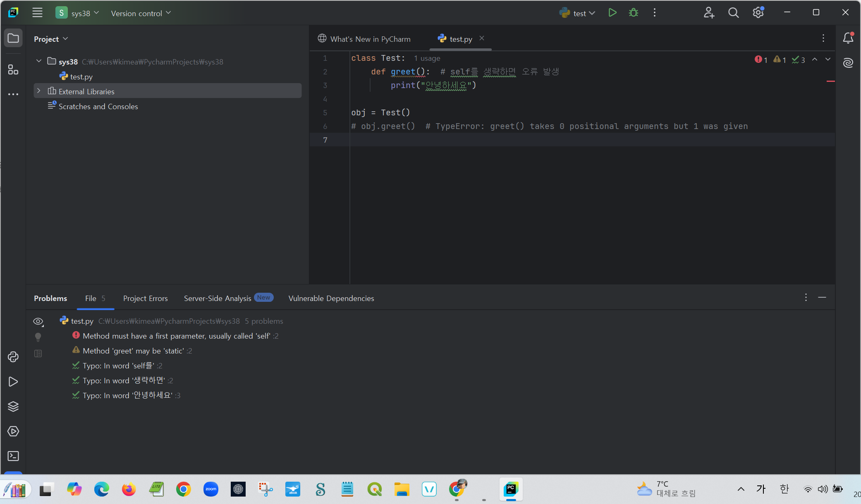The image size is (861, 504).
Task: Expand External Libraries tree node
Action: (x=39, y=91)
